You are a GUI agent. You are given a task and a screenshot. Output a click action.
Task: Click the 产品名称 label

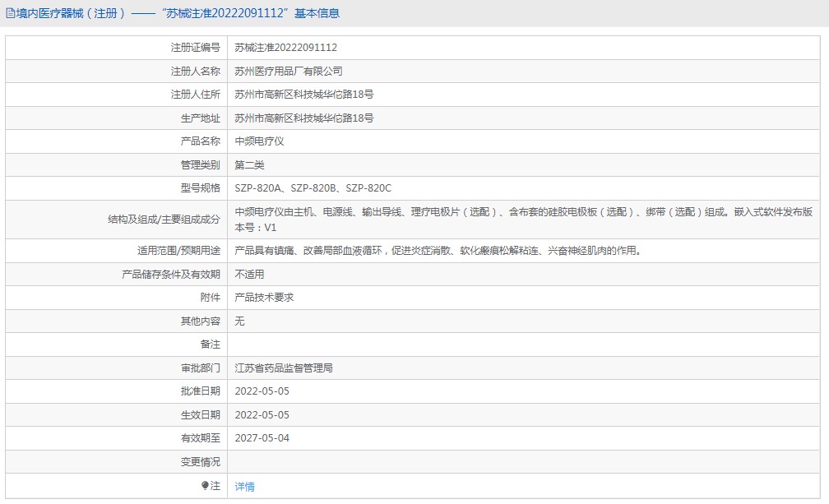(x=201, y=141)
